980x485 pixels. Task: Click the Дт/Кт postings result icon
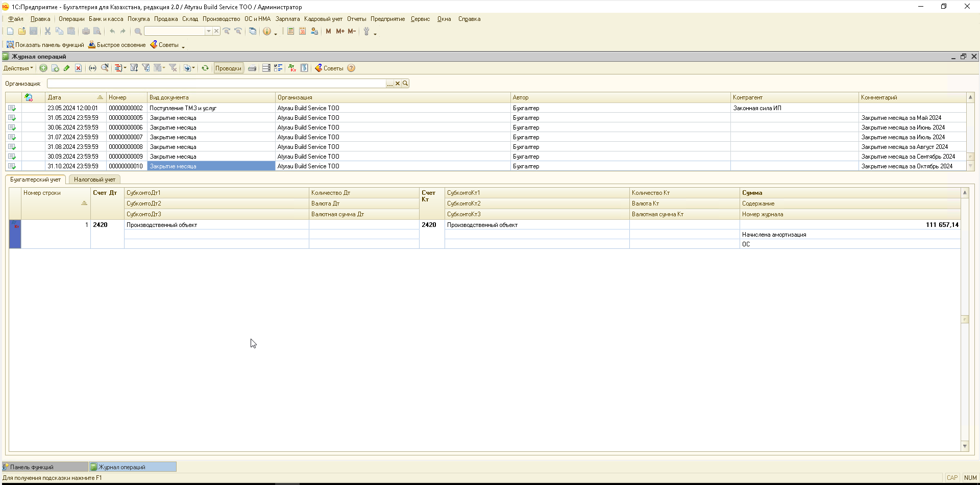tap(292, 68)
